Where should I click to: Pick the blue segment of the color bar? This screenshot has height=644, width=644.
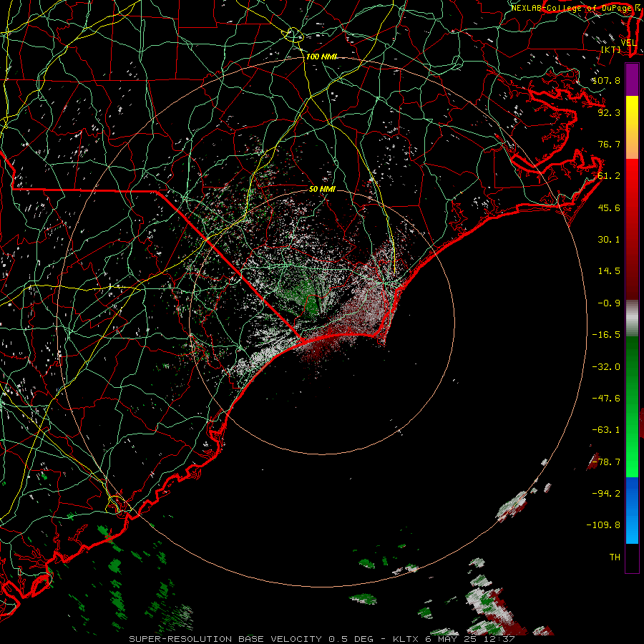[632, 510]
